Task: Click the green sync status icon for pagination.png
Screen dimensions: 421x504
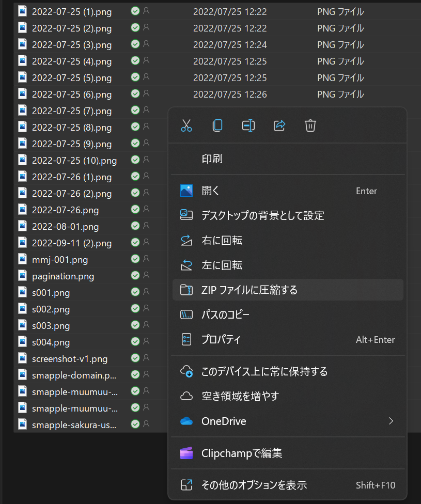Action: (135, 275)
